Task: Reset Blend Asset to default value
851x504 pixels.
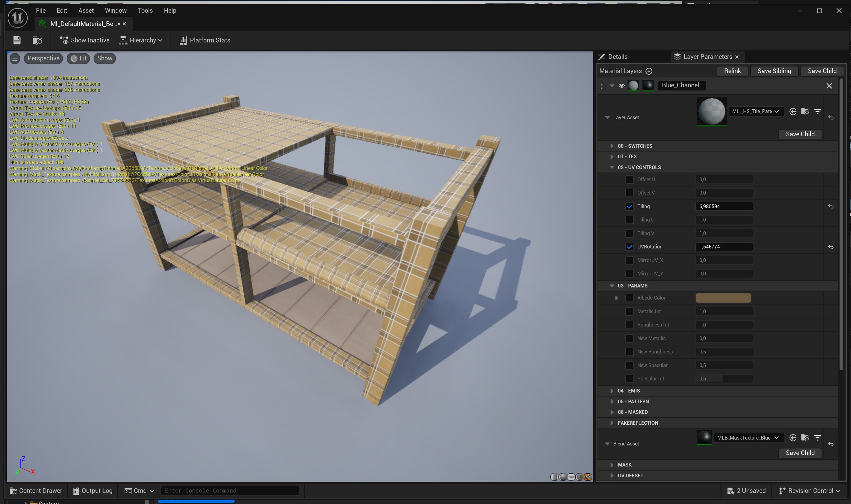Action: pyautogui.click(x=831, y=444)
